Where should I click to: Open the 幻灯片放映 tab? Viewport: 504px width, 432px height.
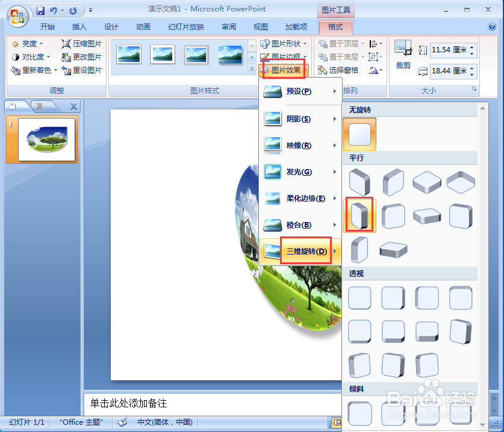[x=186, y=27]
